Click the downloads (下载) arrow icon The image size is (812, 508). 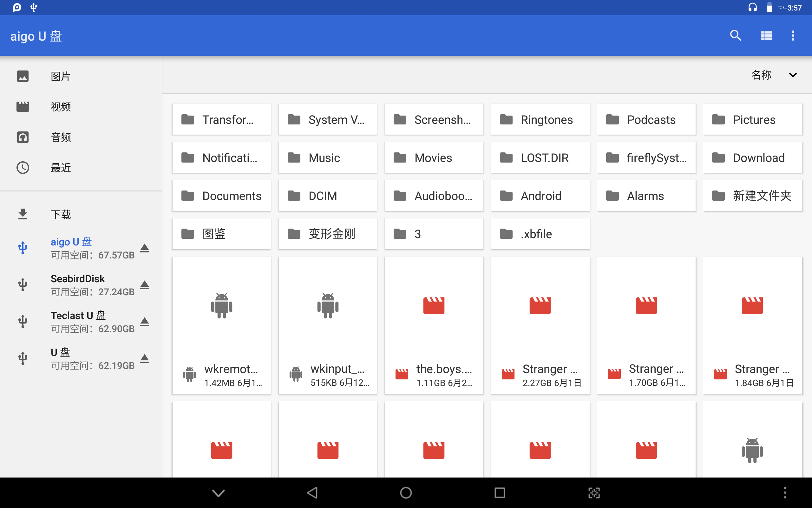(23, 214)
